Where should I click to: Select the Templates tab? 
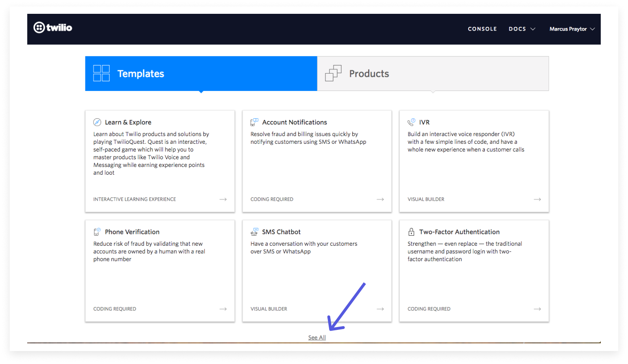pos(201,73)
